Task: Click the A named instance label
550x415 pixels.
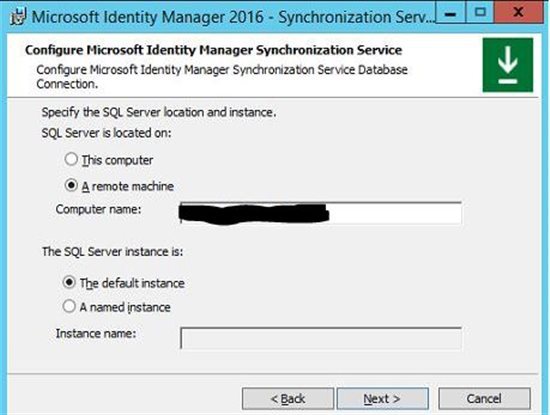Action: (x=125, y=307)
